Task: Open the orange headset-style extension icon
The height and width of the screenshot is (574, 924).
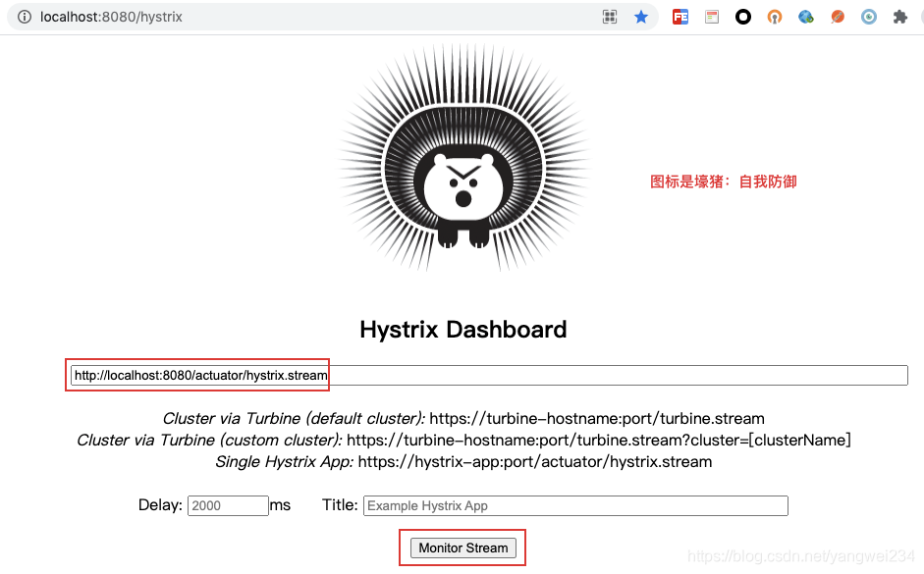Action: [x=775, y=17]
